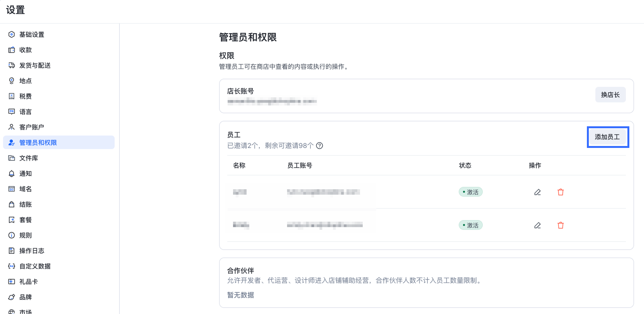The width and height of the screenshot is (644, 314).
Task: Delete the first employee with trash icon
Action: [561, 192]
